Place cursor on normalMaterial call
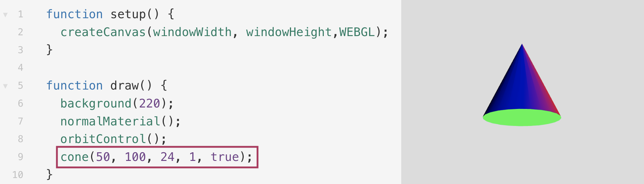Image resolution: width=644 pixels, height=184 pixels. (110, 121)
